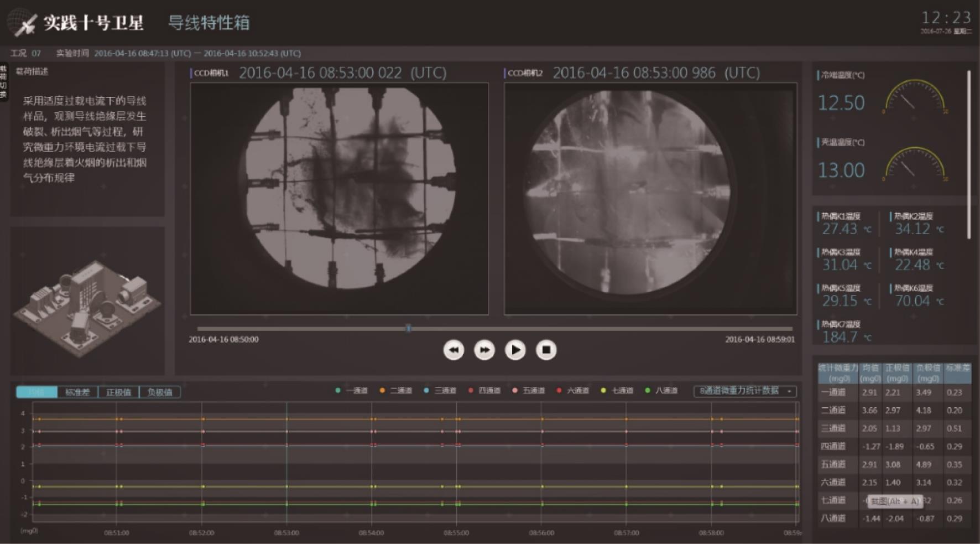
Task: Click the 五通道 row label in table
Action: tap(833, 464)
